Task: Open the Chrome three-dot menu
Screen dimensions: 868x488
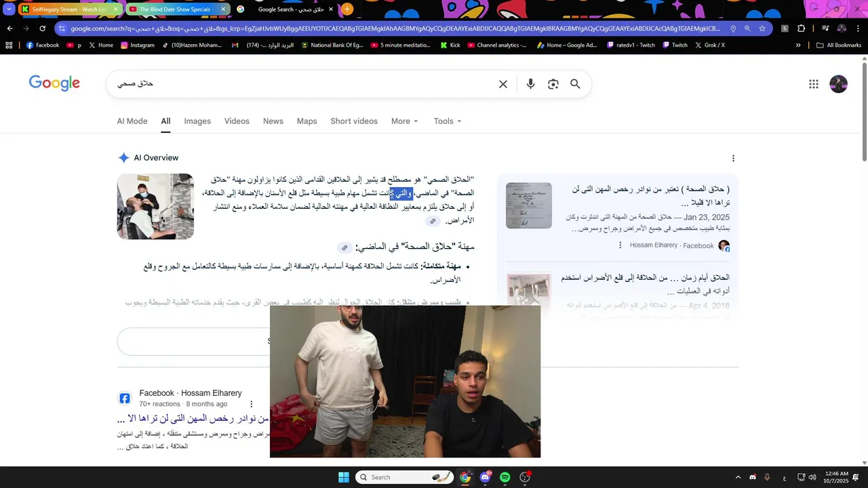Action: 857,28
